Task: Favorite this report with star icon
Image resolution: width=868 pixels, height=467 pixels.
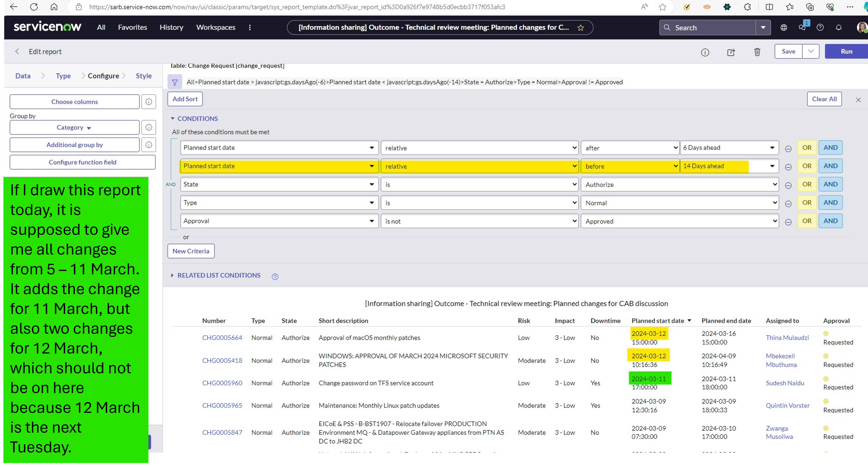Action: click(x=581, y=28)
